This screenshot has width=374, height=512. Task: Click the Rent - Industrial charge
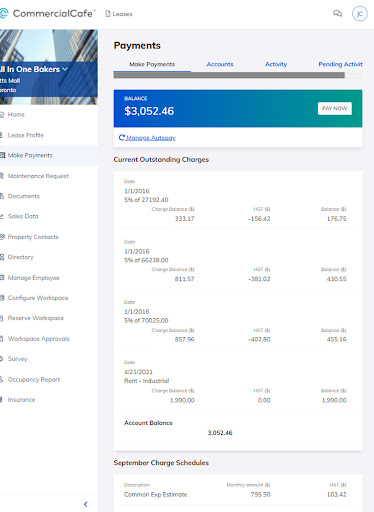(x=146, y=381)
